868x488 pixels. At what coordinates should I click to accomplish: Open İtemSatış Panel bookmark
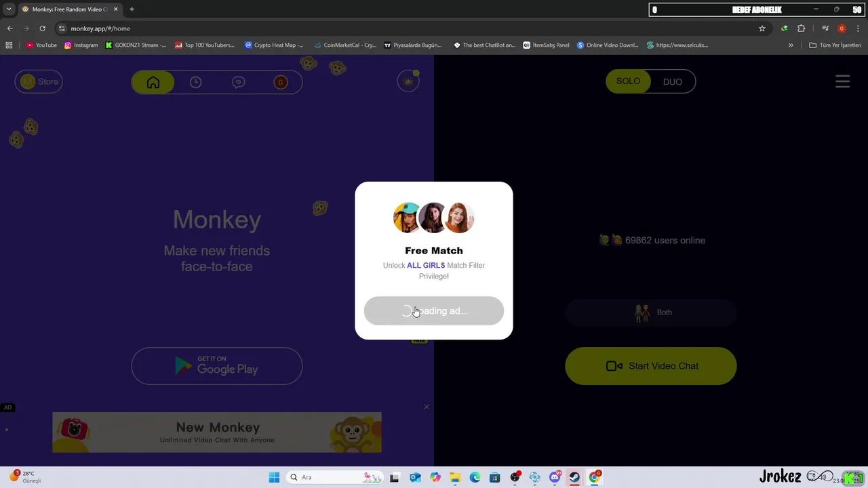pyautogui.click(x=546, y=45)
